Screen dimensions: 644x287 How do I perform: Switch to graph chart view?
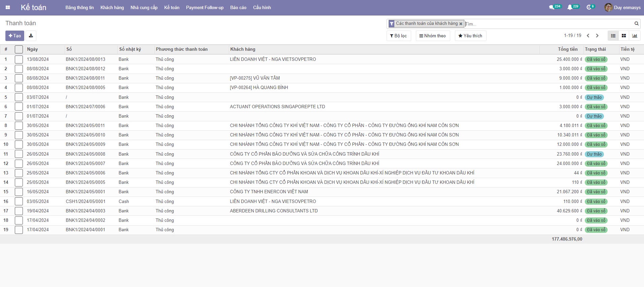pos(635,36)
